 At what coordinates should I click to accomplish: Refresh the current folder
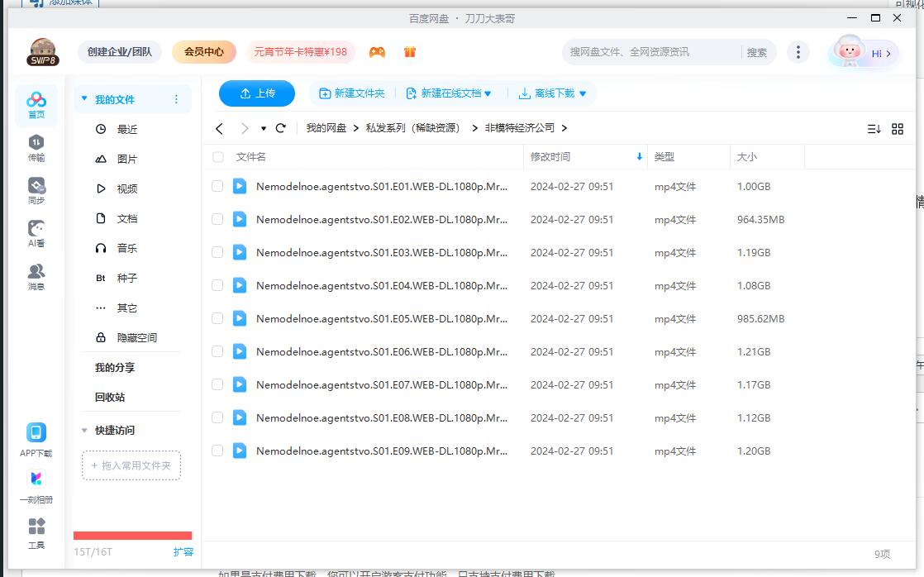tap(281, 128)
